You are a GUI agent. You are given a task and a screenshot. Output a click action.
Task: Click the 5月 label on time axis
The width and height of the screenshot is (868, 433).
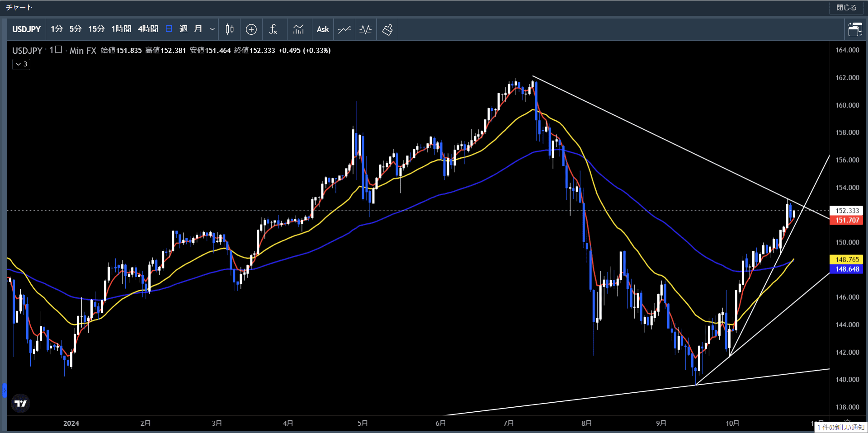pyautogui.click(x=363, y=424)
